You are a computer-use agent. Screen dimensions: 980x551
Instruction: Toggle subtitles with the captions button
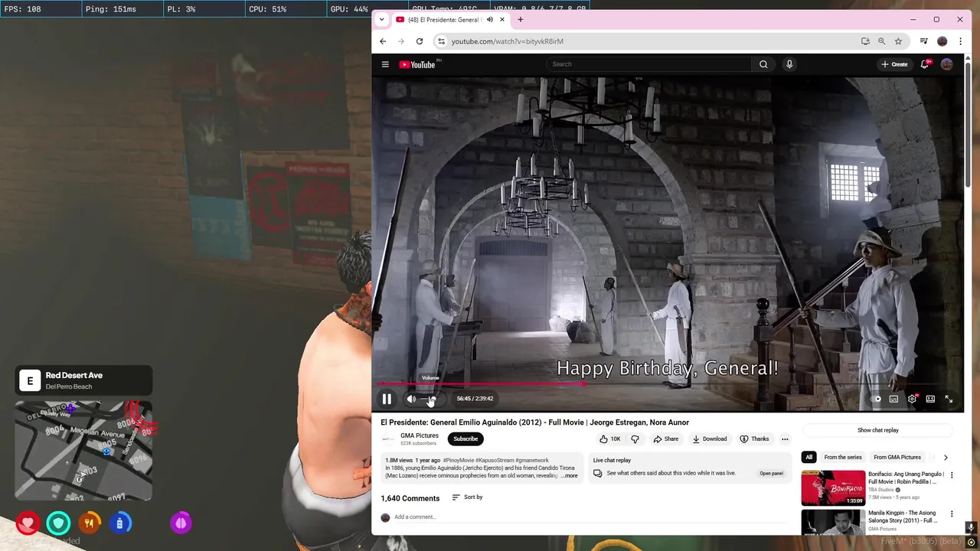(x=893, y=399)
